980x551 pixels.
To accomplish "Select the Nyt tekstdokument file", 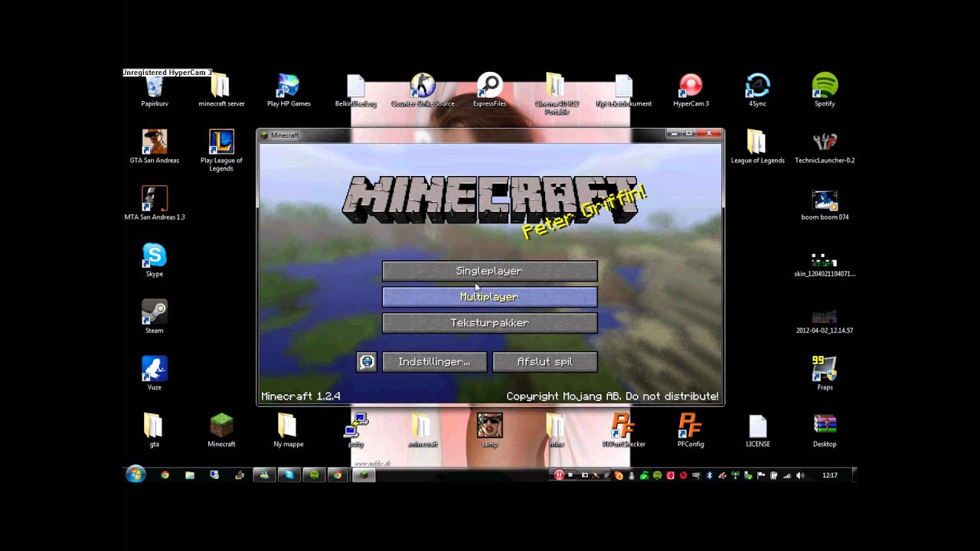I will click(624, 91).
